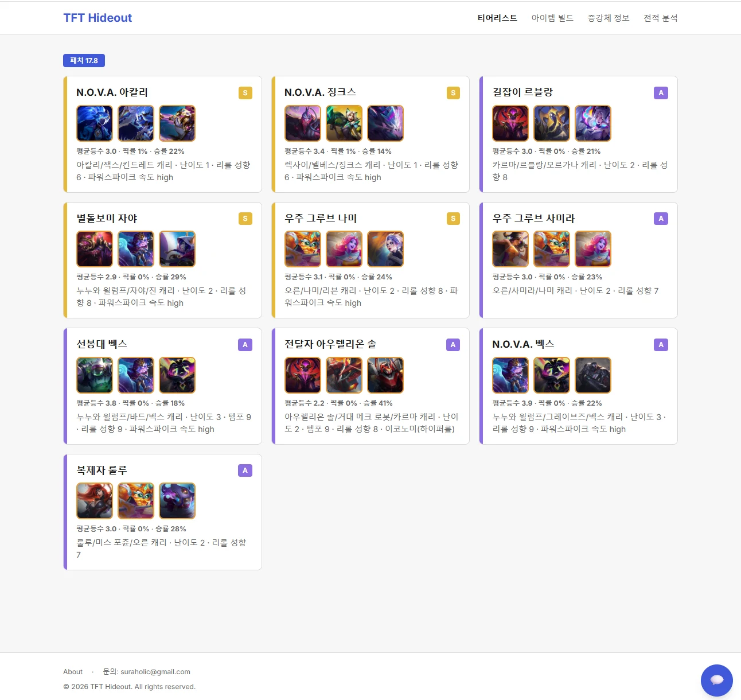
Task: Click second champion icon in 길잡이 르블랑 card
Action: pos(552,123)
